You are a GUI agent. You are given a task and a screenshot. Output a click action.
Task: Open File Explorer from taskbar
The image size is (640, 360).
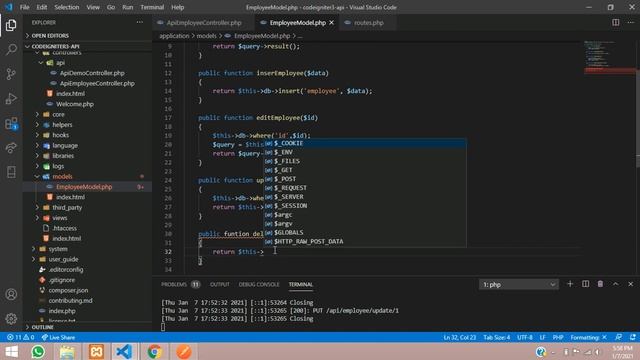(x=67, y=351)
